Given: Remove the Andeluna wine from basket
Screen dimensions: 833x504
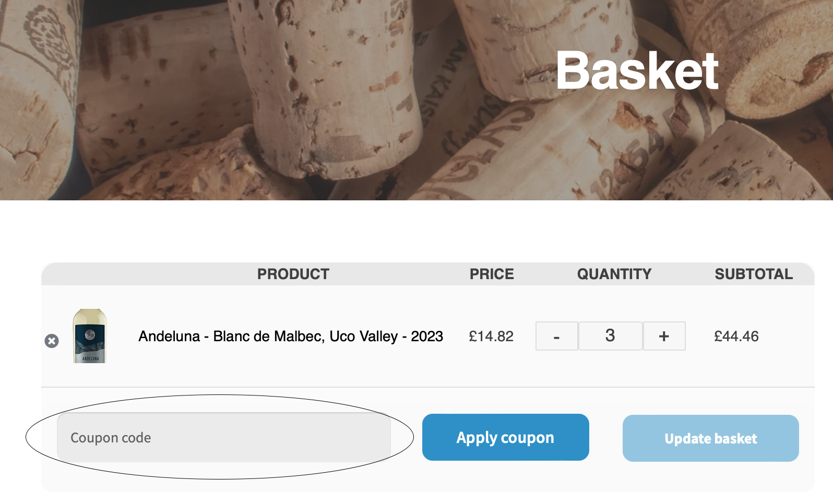Looking at the screenshot, I should 52,341.
